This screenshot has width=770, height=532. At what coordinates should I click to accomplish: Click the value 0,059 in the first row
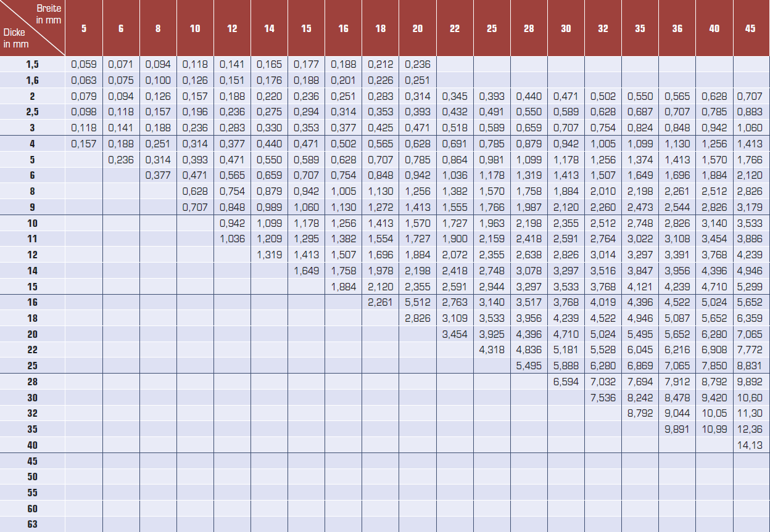[x=84, y=63]
